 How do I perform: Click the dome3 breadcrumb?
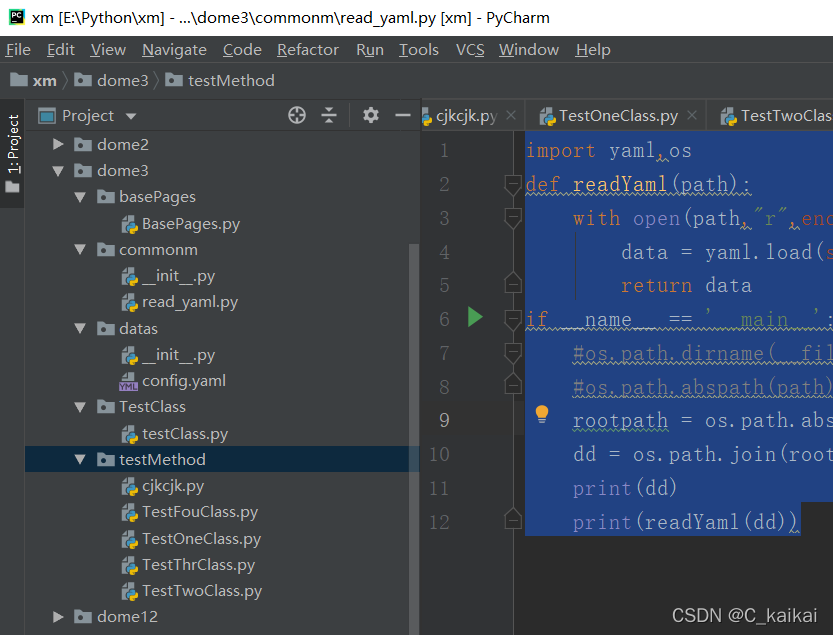(x=112, y=81)
